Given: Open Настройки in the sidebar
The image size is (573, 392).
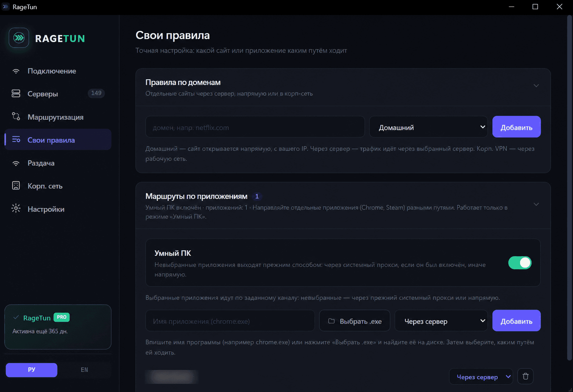Looking at the screenshot, I should [58, 209].
